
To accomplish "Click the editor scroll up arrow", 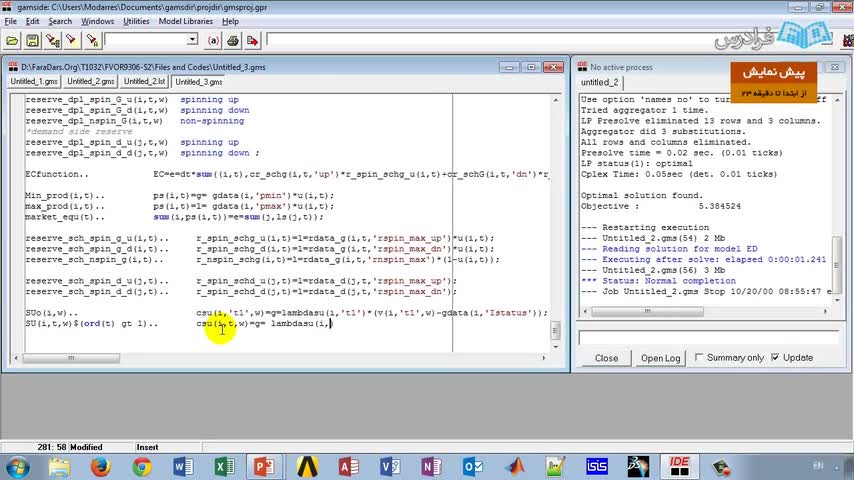I will tap(556, 100).
